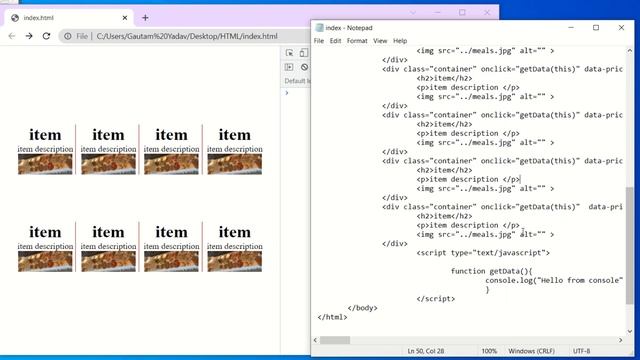Click the script type="text/javascript" line in Notepad
The image size is (640, 360).
coord(483,253)
